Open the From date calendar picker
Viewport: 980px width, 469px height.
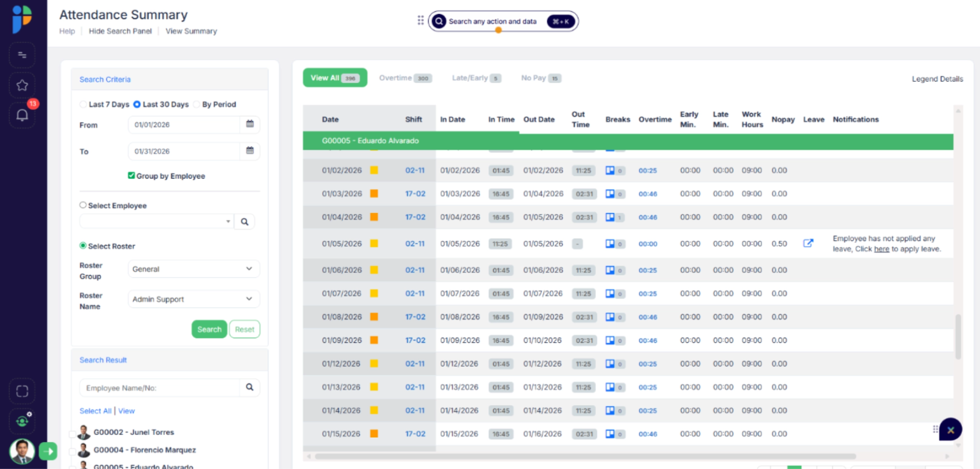tap(250, 124)
